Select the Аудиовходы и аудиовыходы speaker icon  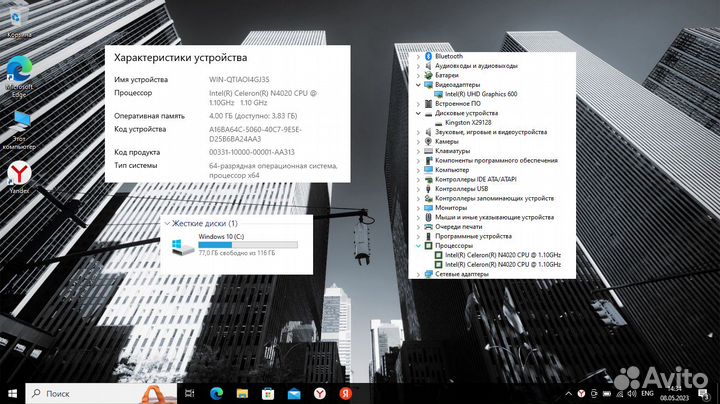[x=428, y=66]
